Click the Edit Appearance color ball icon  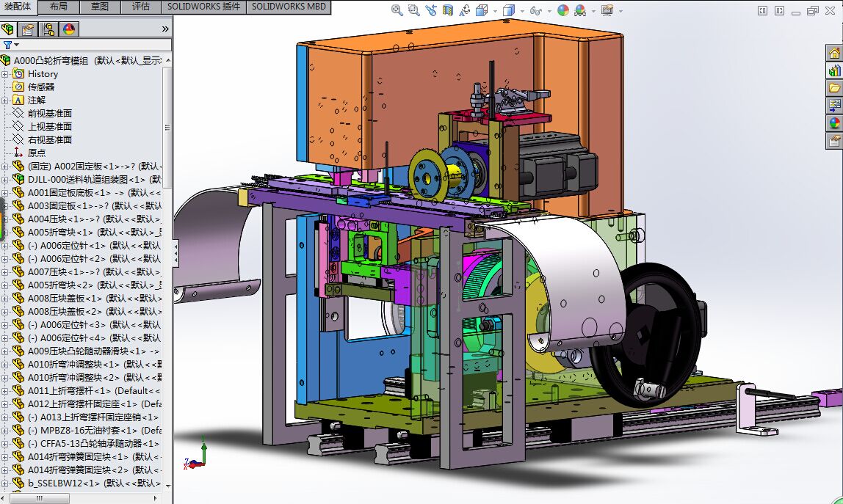(x=563, y=10)
